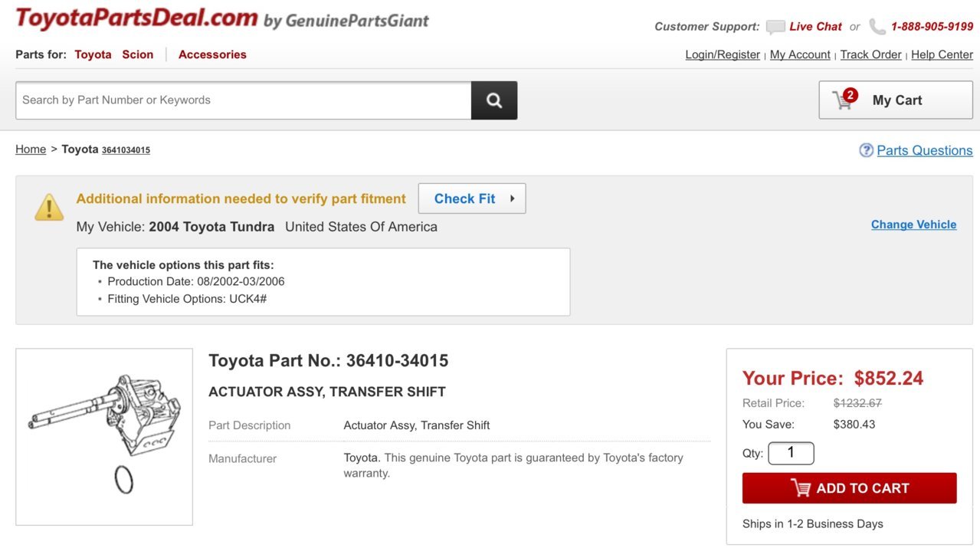Click Fitting Vehicle Options UCK4# line
The height and width of the screenshot is (548, 980).
187,299
